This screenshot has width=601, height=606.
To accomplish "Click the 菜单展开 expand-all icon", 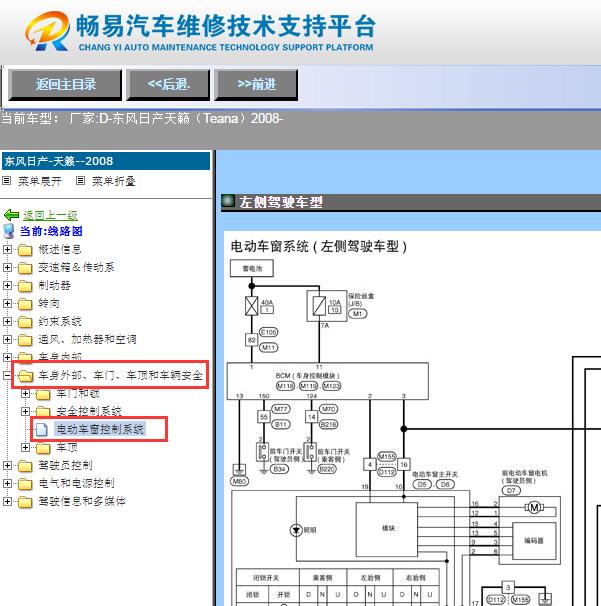I will [x=6, y=180].
